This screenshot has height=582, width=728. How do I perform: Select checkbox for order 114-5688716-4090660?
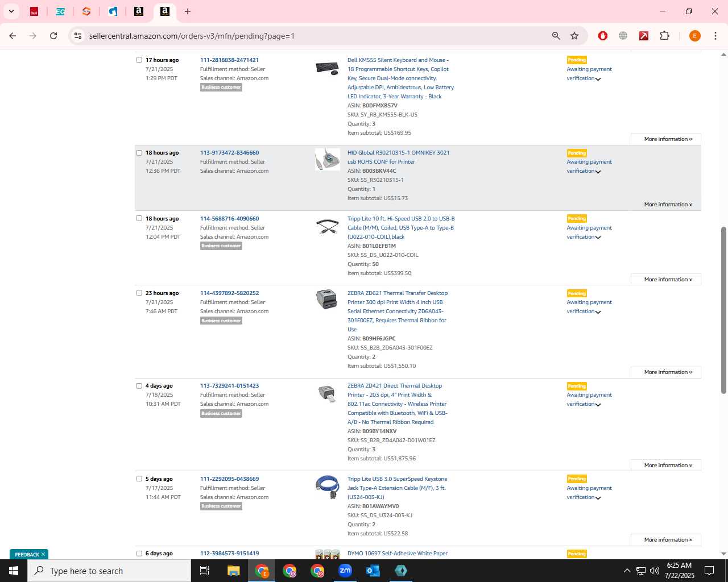pyautogui.click(x=139, y=218)
